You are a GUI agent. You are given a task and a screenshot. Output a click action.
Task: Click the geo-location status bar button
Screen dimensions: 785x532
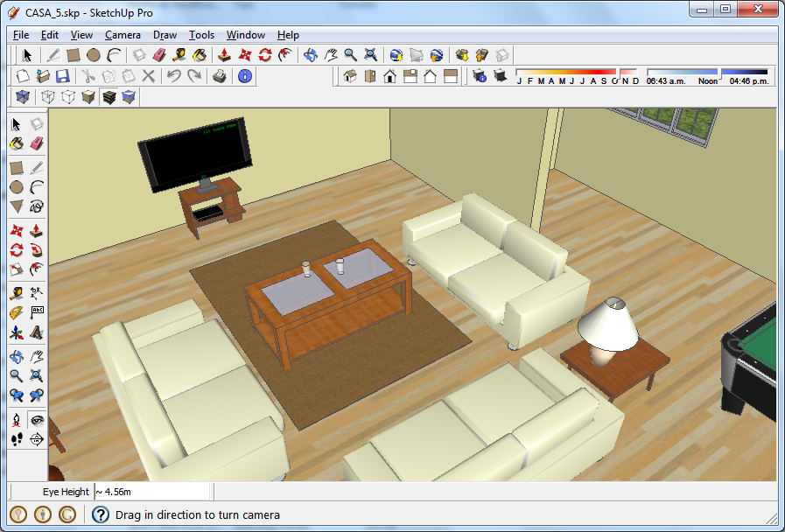point(18,514)
